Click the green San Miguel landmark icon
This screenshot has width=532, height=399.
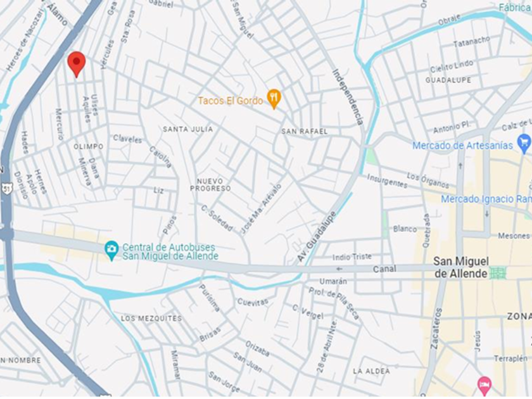498,273
